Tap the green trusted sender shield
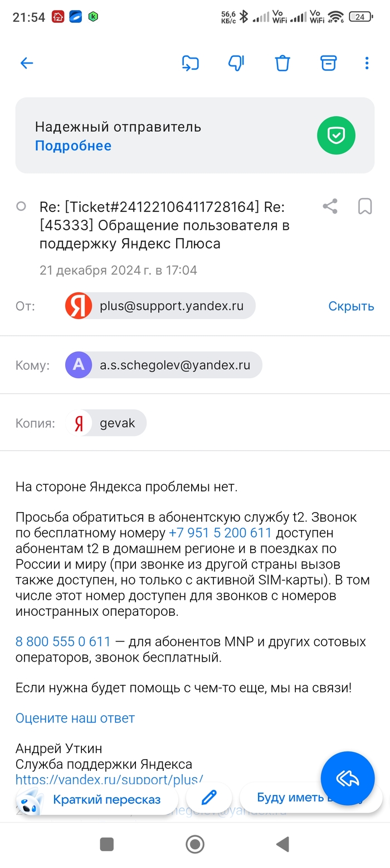Screen dimensions: 390x868 pyautogui.click(x=336, y=135)
